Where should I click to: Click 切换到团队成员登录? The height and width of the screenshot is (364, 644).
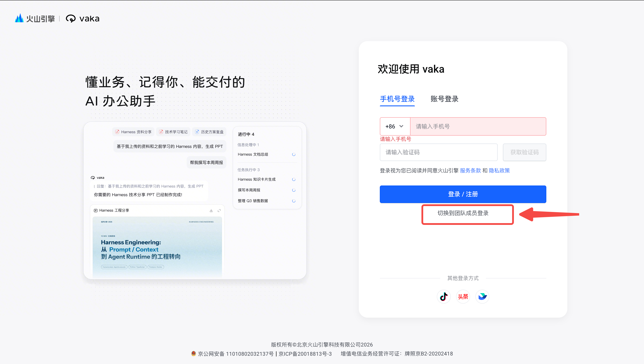pos(463,213)
